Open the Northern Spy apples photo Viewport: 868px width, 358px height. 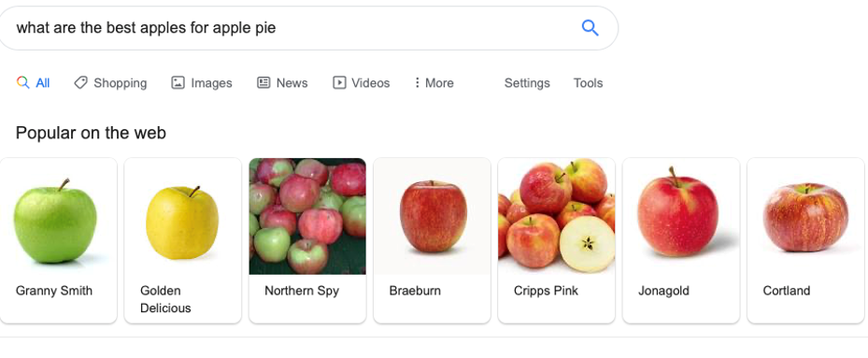(307, 216)
